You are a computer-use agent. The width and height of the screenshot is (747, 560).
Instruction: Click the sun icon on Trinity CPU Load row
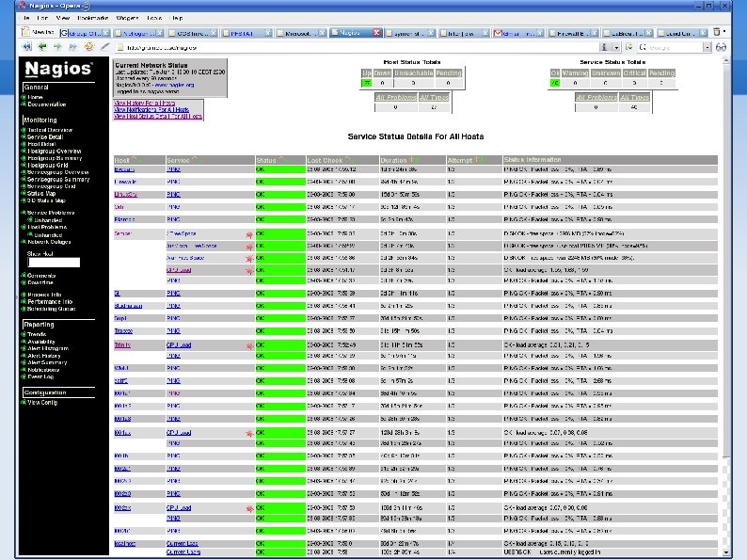point(249,345)
